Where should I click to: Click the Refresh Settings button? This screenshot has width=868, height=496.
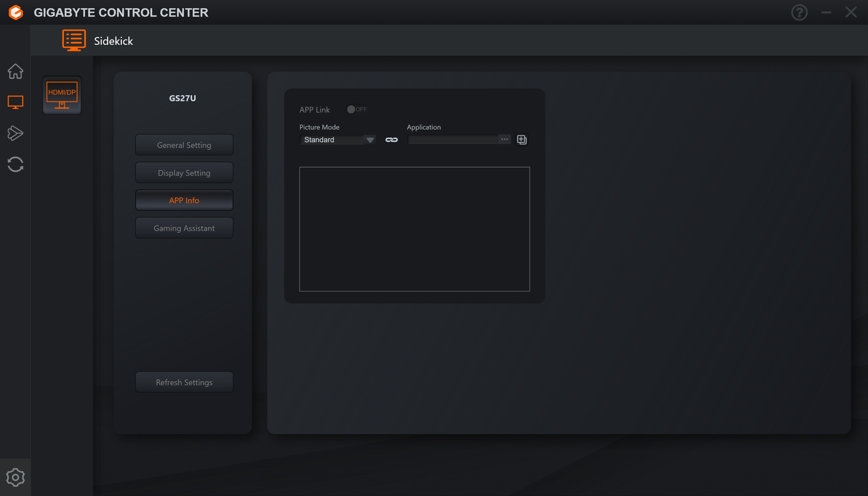point(184,382)
